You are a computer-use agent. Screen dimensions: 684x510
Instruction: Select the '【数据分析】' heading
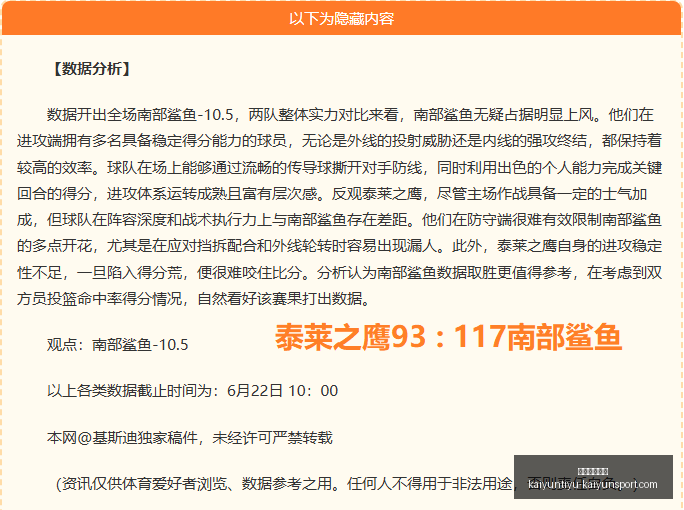(92, 69)
